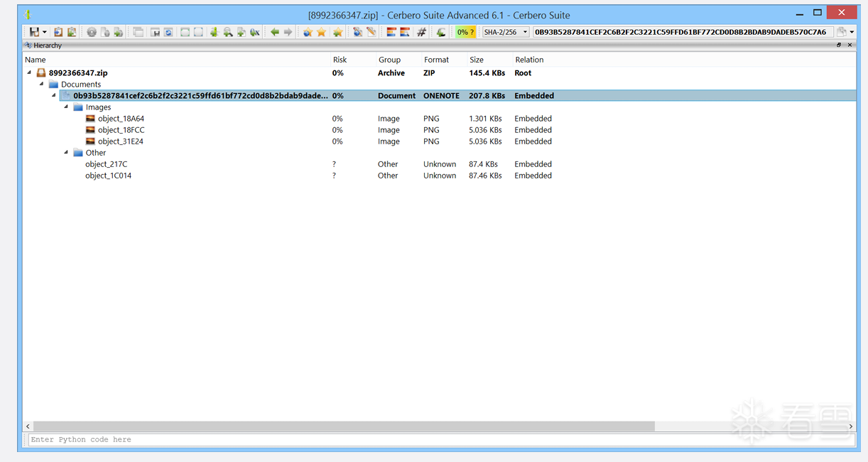
Task: Click the 145.4 KBs size cell
Action: point(487,72)
